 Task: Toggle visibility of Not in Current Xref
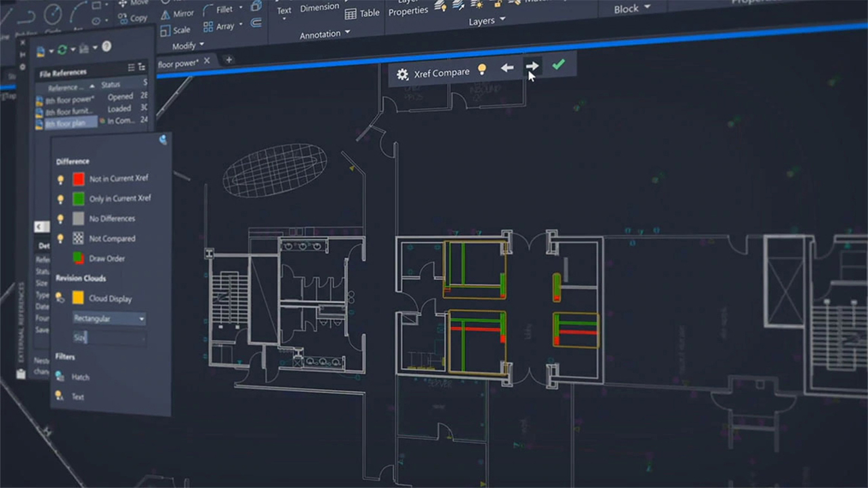pos(60,179)
